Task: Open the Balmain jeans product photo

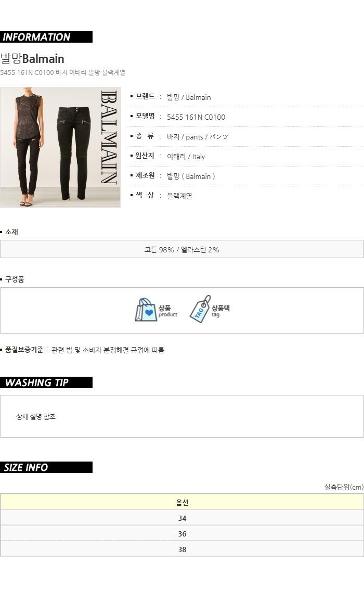Action: pyautogui.click(x=60, y=147)
